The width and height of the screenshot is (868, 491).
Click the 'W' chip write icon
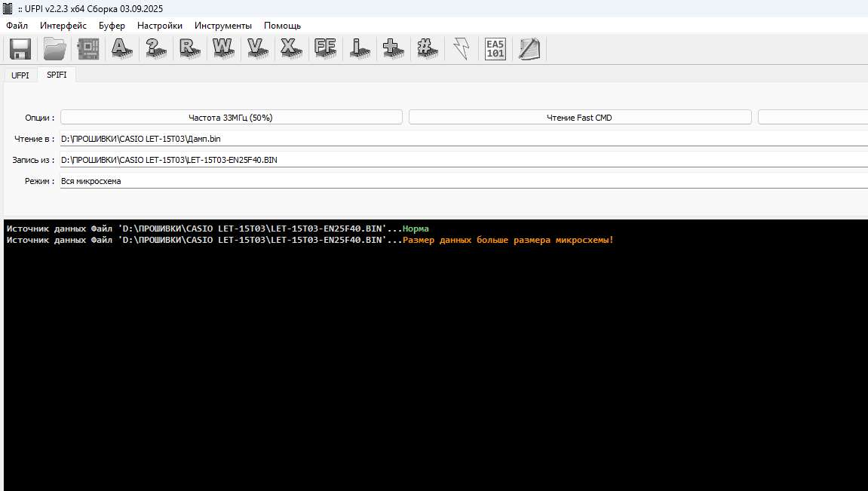[222, 49]
